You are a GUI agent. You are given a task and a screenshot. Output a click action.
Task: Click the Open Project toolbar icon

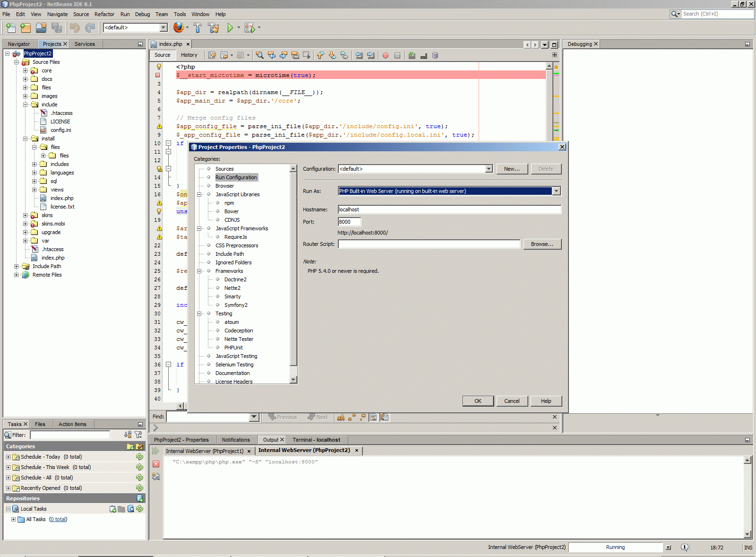click(41, 28)
